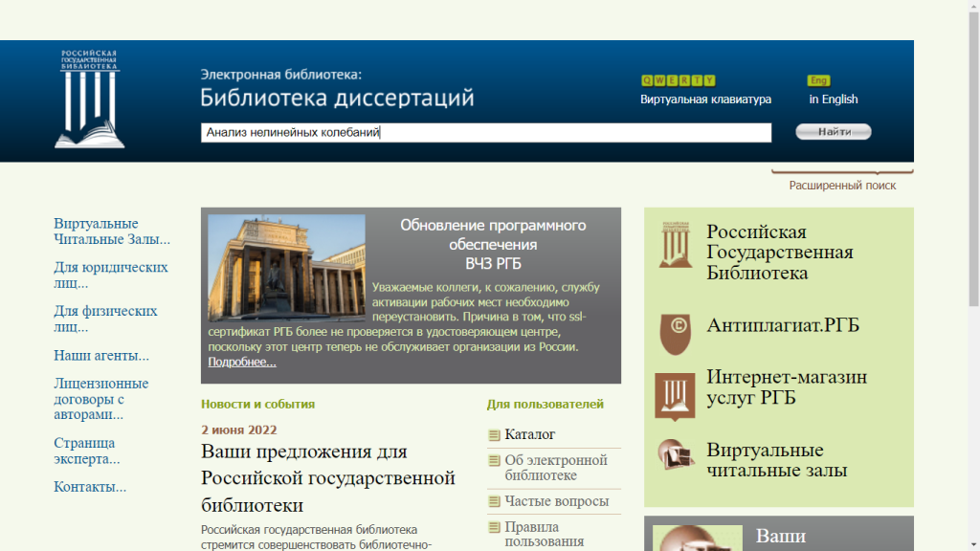Focus the dissertation search input field
This screenshot has height=551, width=980.
(x=485, y=132)
